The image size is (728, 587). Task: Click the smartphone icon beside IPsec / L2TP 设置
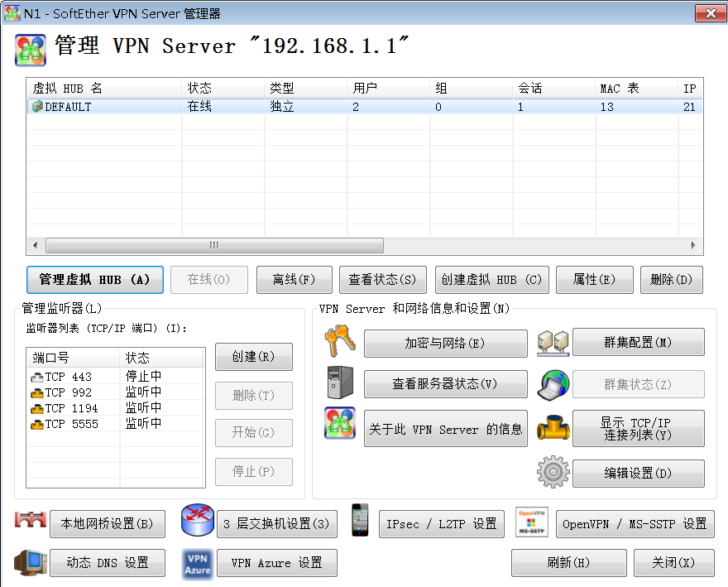(x=360, y=520)
